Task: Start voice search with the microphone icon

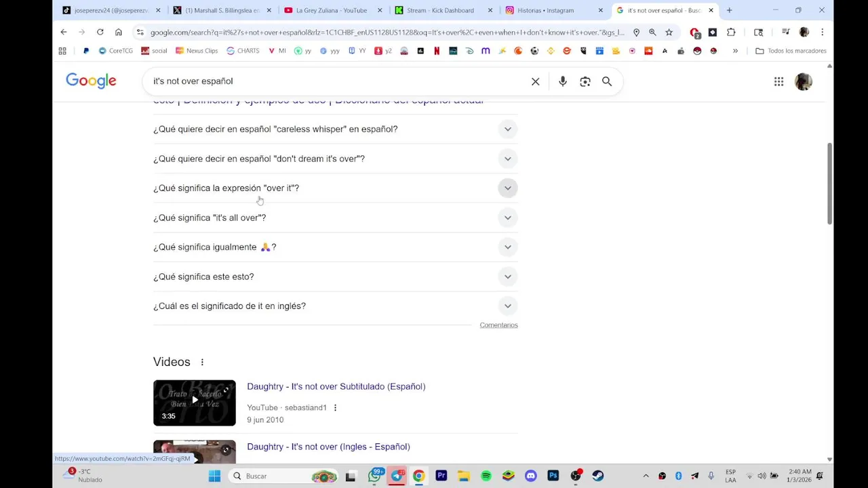Action: pyautogui.click(x=563, y=81)
